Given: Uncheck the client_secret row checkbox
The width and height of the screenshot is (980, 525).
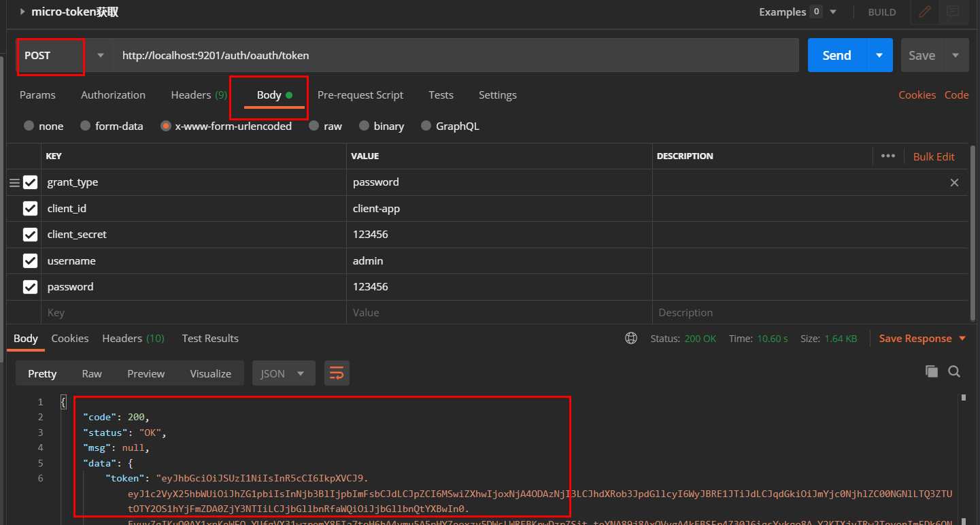Looking at the screenshot, I should point(30,235).
